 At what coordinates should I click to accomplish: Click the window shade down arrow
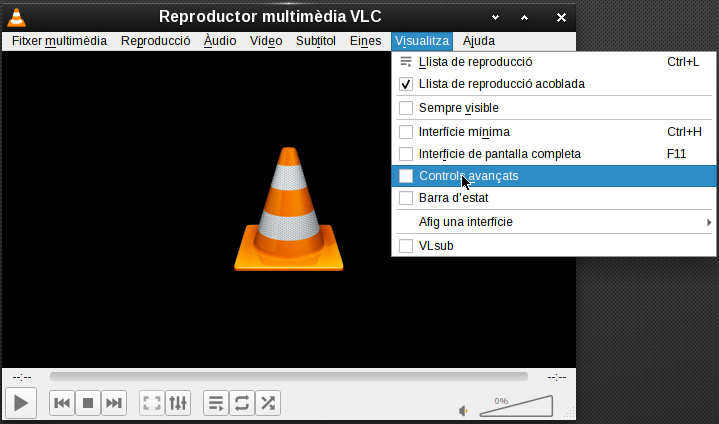point(495,17)
